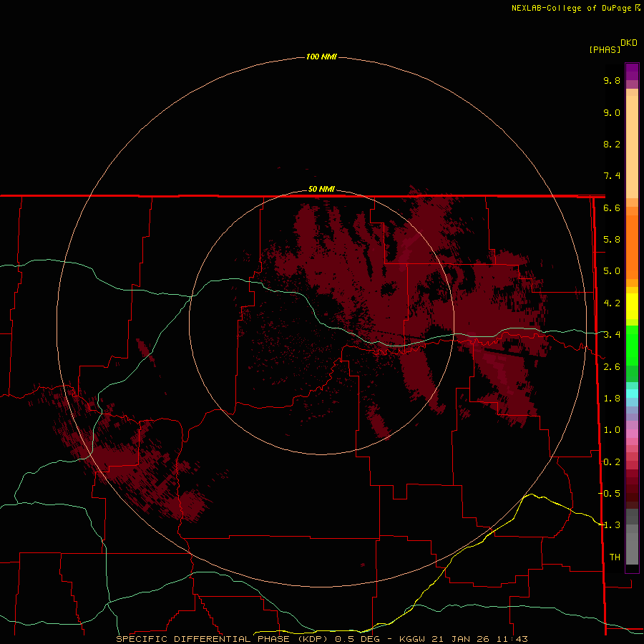Click the DKD unit label above color scale
This screenshot has width=644, height=644.
(x=629, y=42)
